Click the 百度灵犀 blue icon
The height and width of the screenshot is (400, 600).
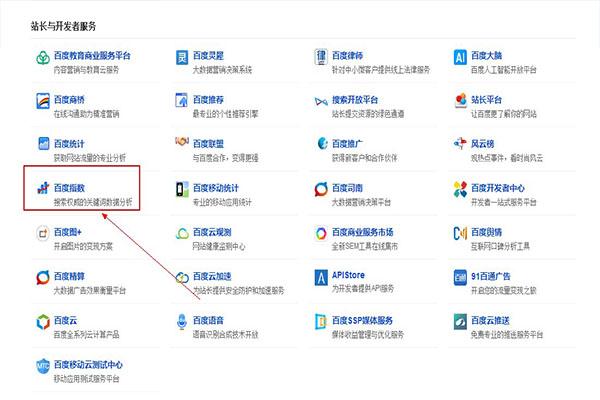182,58
